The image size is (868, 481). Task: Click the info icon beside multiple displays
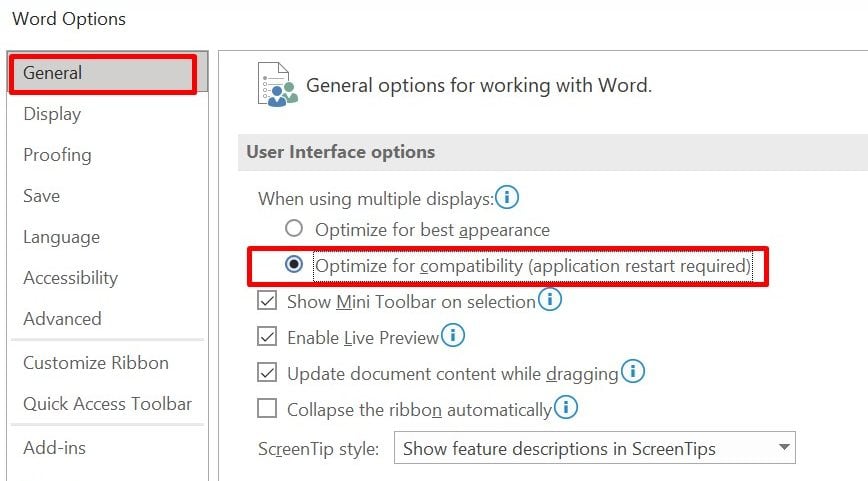coord(507,197)
